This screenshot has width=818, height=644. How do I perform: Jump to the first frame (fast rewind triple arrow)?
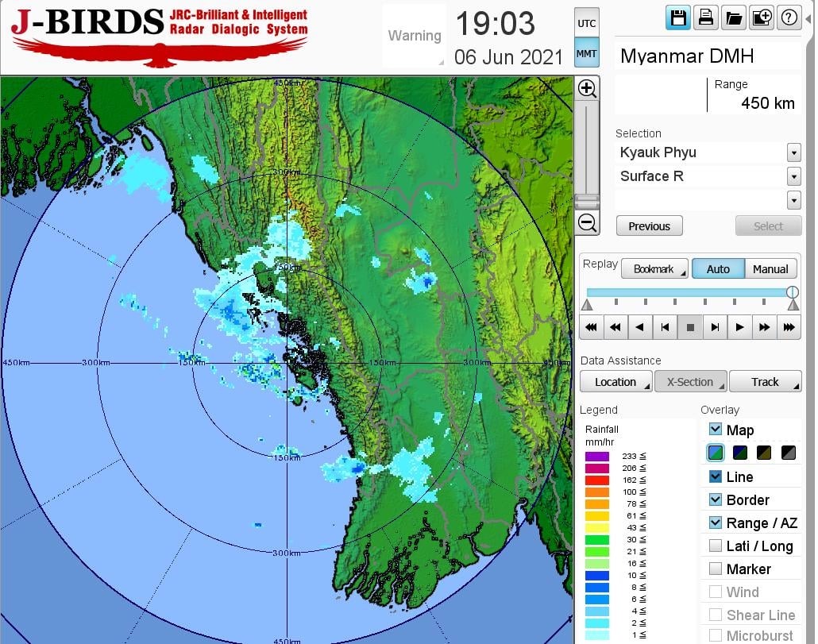pos(591,326)
